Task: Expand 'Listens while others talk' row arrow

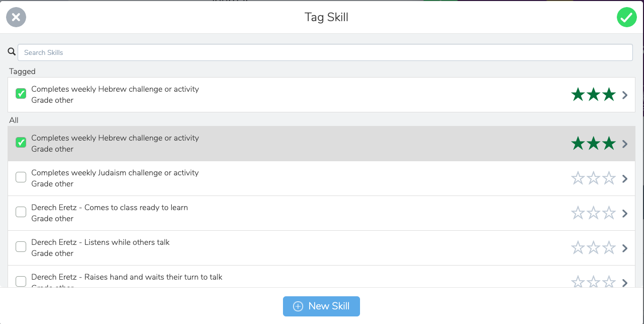Action: 625,248
